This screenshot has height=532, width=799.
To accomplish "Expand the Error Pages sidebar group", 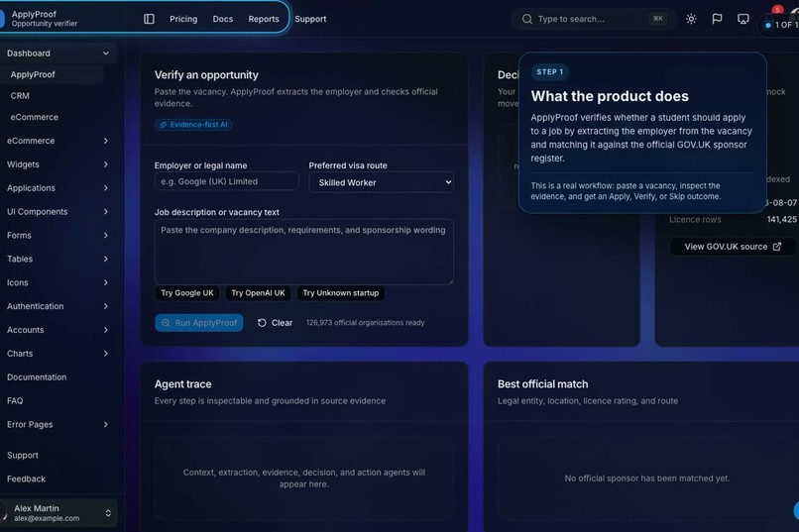I will [x=58, y=425].
